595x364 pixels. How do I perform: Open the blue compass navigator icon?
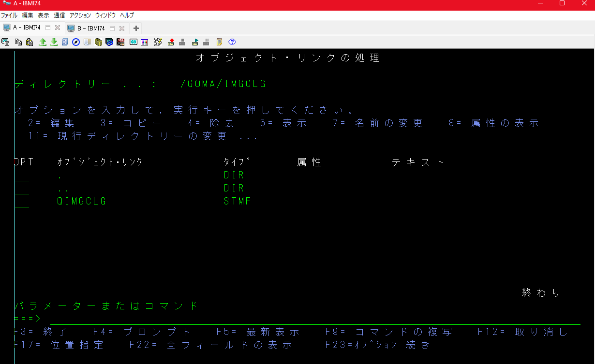[76, 42]
